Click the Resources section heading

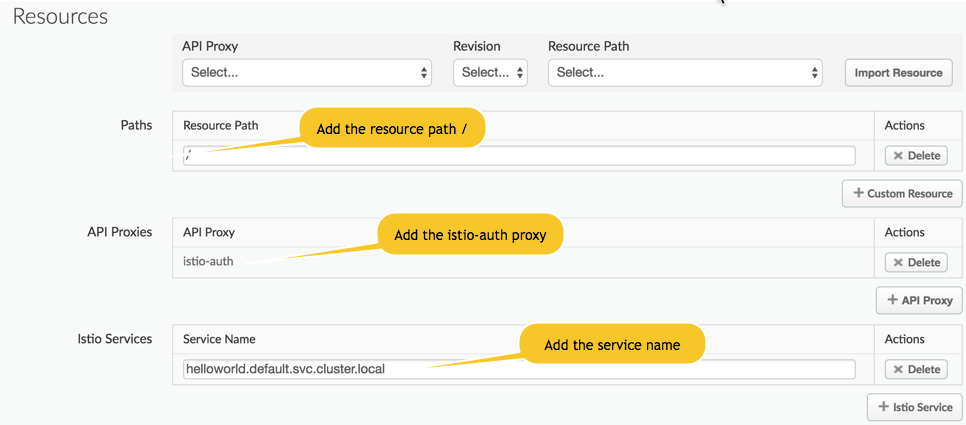click(60, 17)
